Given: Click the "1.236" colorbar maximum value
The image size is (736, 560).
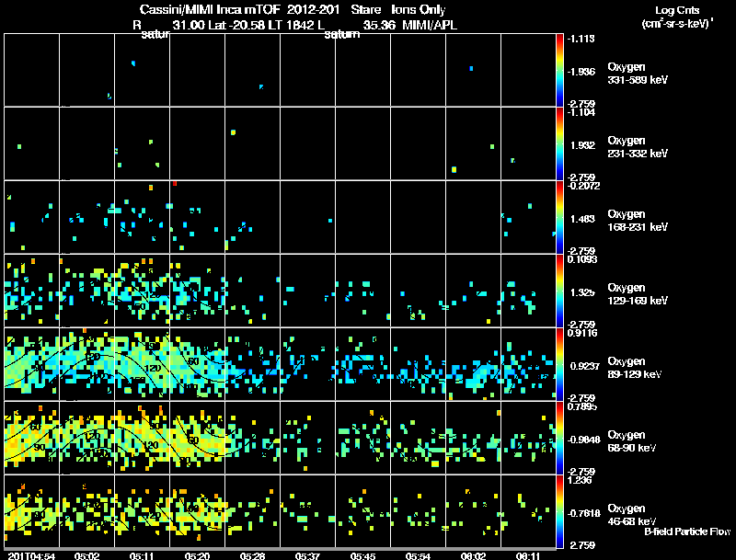Looking at the screenshot, I should click(x=580, y=480).
